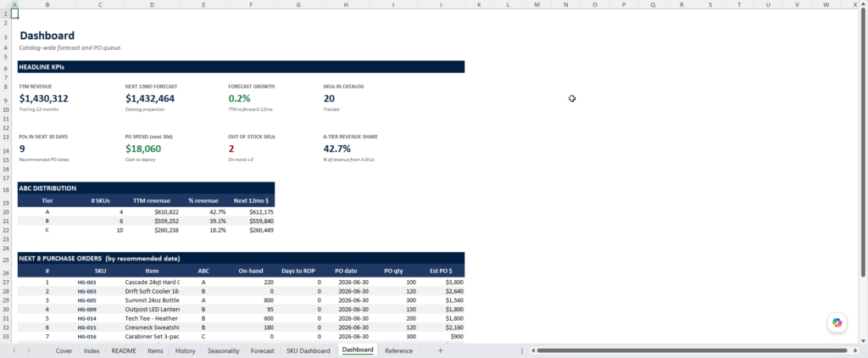Click the POs in next 30 days value 9

[22, 148]
